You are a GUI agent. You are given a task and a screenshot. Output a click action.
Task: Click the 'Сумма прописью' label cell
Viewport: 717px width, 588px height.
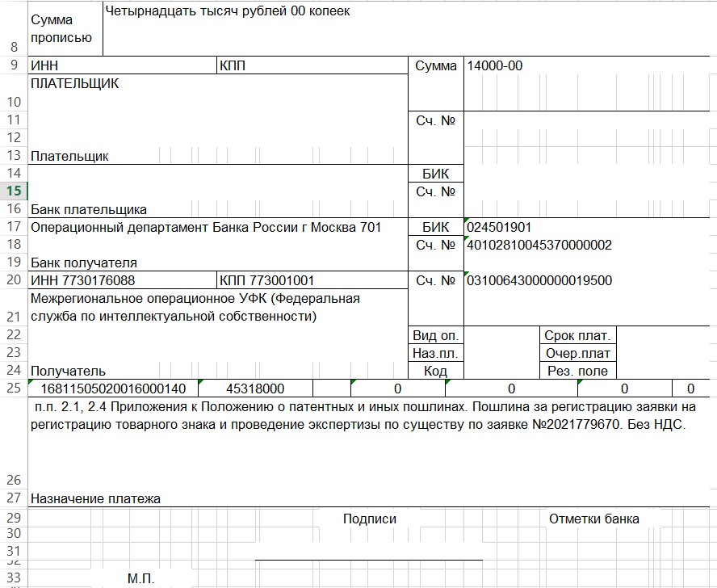pyautogui.click(x=66, y=28)
